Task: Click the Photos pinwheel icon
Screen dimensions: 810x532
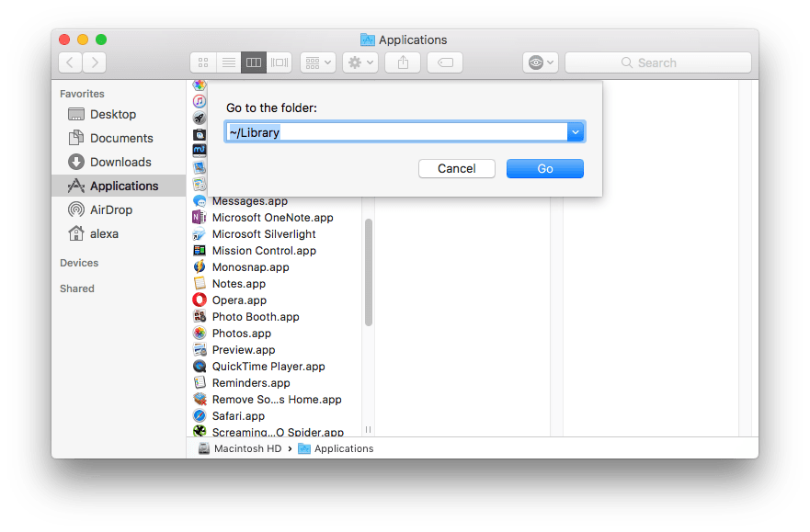Action: [x=200, y=333]
